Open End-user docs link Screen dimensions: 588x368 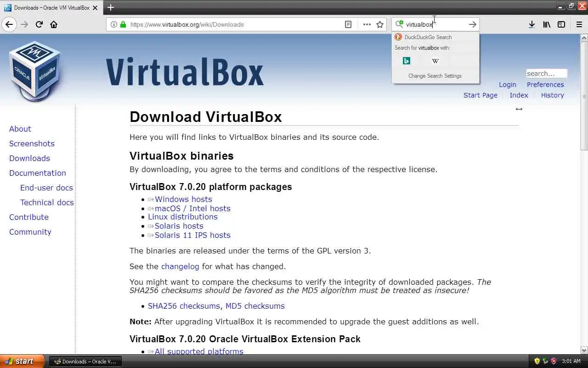46,188
